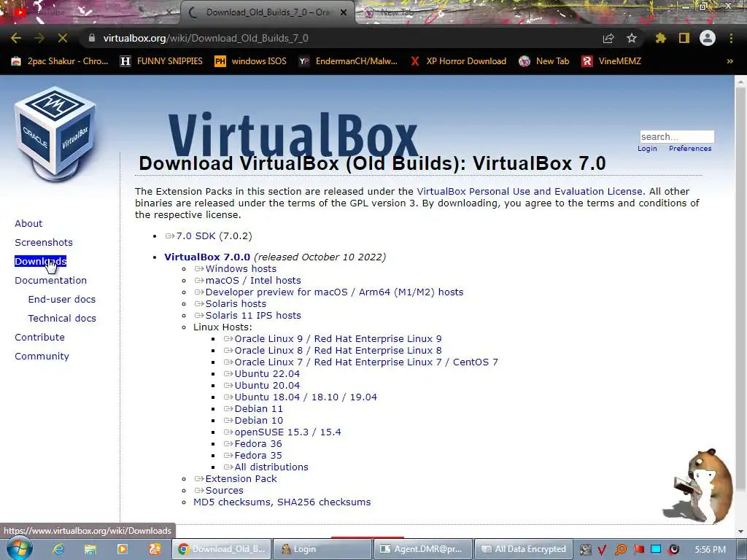Download the All distributions package
Image resolution: width=747 pixels, height=560 pixels.
[x=271, y=467]
